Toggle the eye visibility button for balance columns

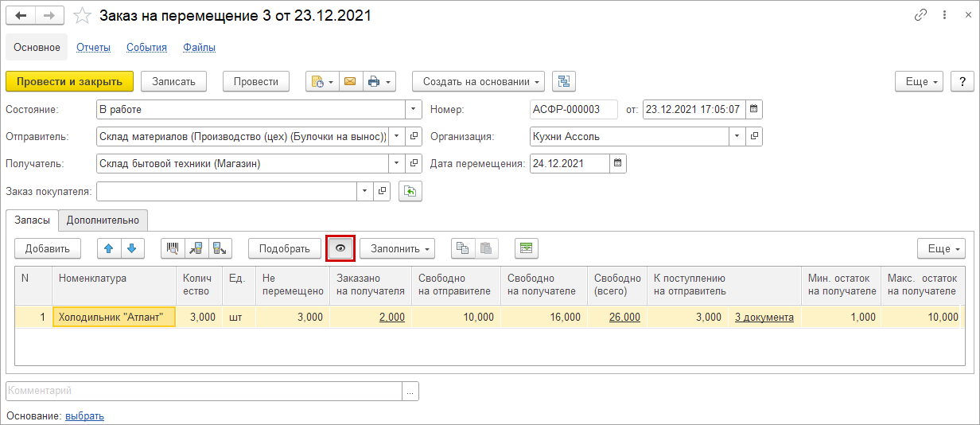point(340,248)
